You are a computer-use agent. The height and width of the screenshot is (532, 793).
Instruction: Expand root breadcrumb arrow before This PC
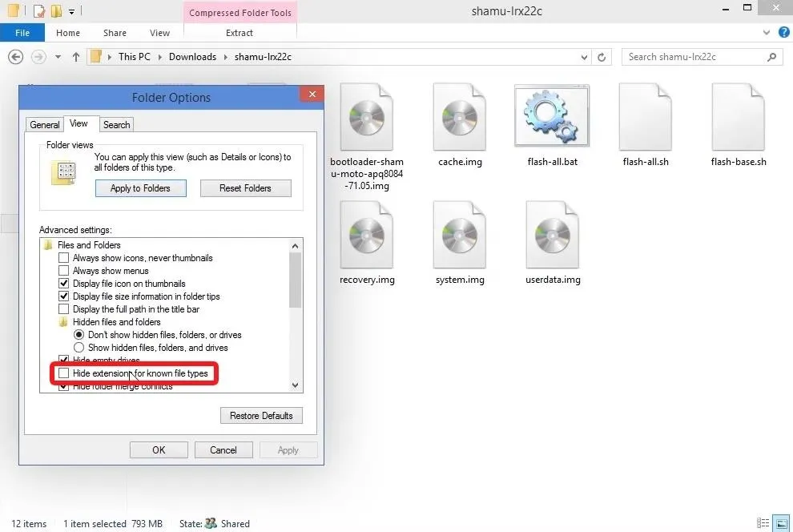[x=109, y=57]
